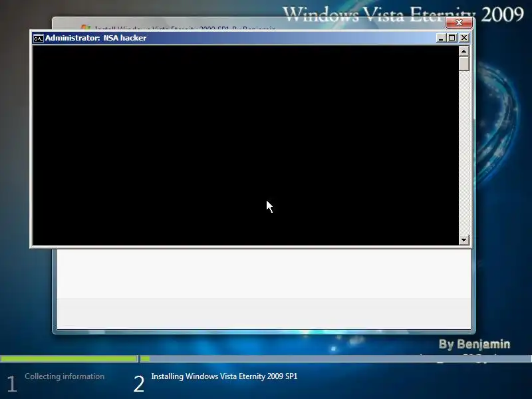Click the console scrollbar up arrow

pos(464,51)
